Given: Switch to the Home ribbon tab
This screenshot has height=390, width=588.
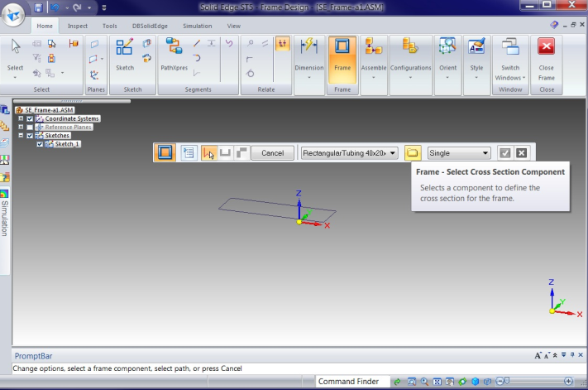Looking at the screenshot, I should coord(45,26).
